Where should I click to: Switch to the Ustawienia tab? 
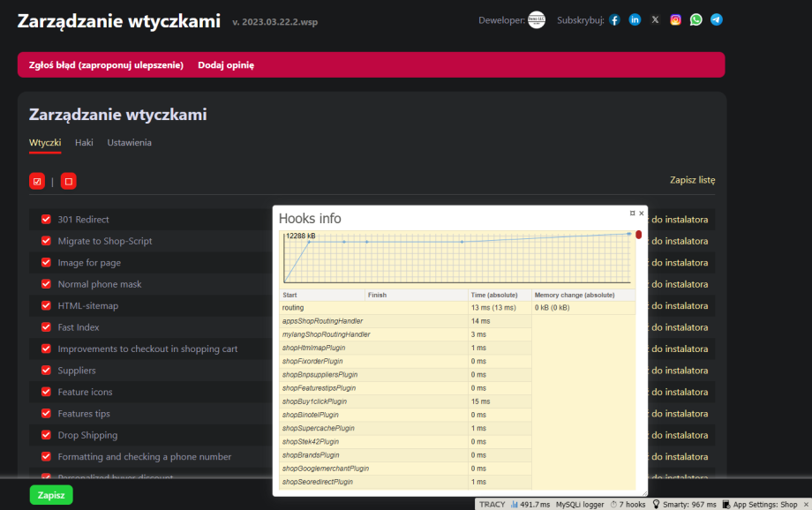coord(129,142)
